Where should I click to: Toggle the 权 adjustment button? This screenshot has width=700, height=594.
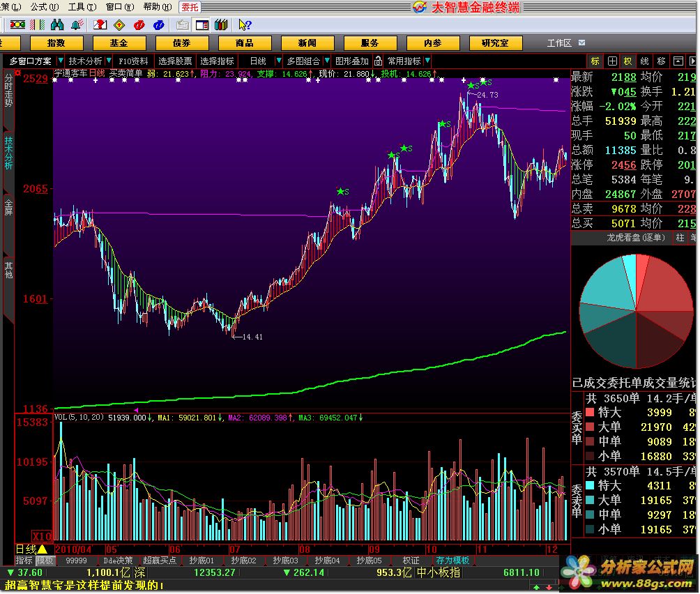pos(627,61)
